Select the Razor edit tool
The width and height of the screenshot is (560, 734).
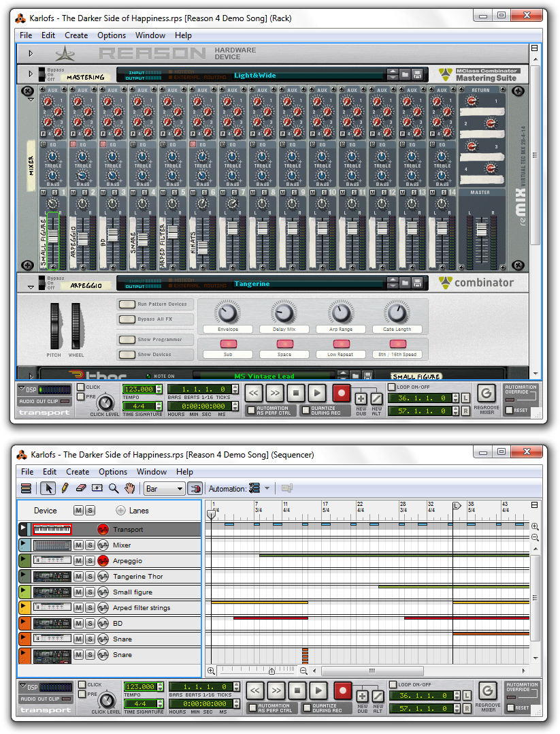coord(97,488)
